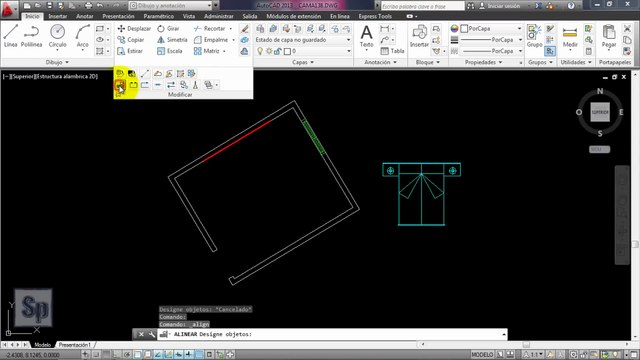Image resolution: width=640 pixels, height=360 pixels.
Task: Open the PorCapa color dropdown
Action: (519, 29)
